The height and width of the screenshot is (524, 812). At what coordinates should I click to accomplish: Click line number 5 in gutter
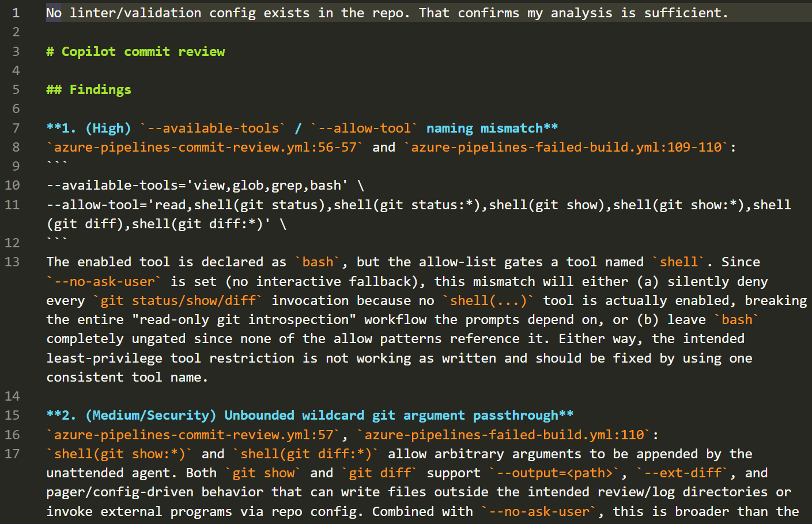(x=16, y=89)
